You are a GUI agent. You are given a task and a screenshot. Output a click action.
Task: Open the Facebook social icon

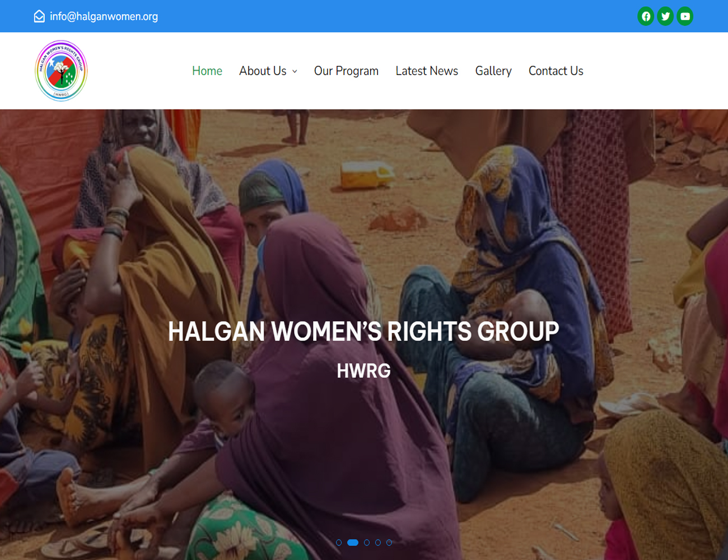[x=646, y=16]
